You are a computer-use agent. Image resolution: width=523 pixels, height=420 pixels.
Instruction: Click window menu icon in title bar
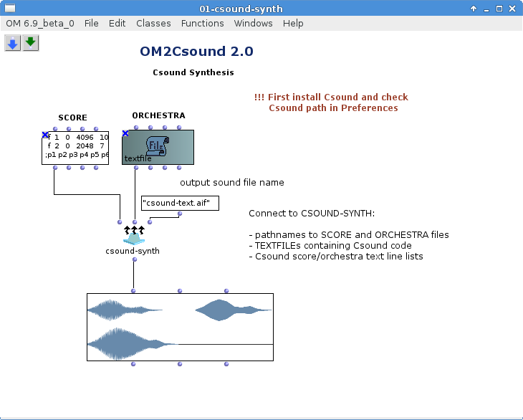[x=10, y=8]
